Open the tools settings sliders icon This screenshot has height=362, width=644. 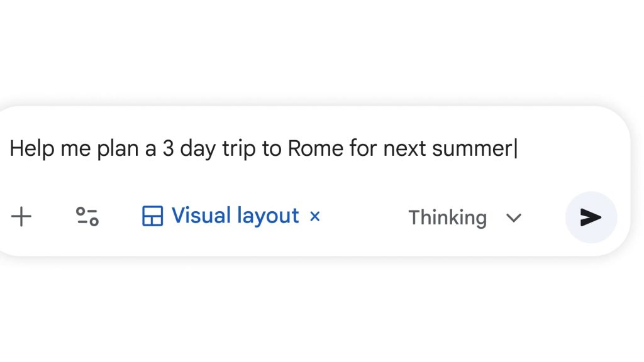pos(87,217)
